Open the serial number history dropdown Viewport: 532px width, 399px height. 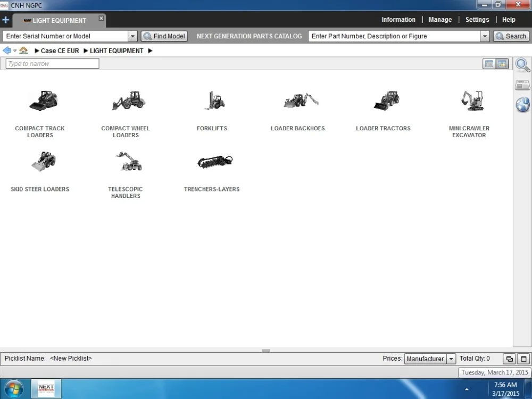click(x=132, y=36)
